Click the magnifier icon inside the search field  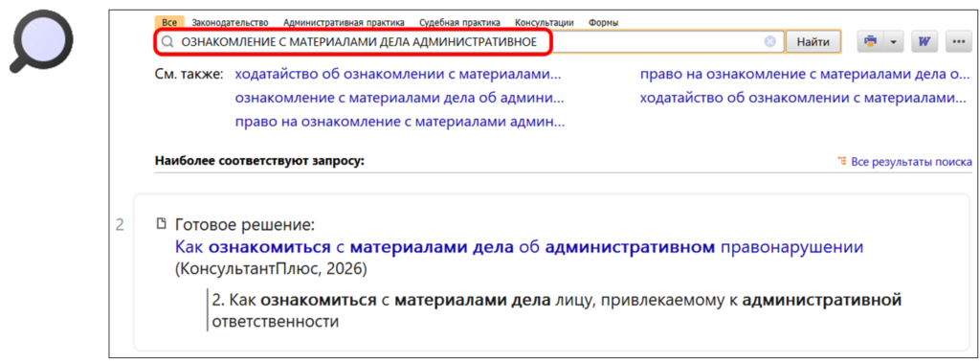tap(167, 42)
